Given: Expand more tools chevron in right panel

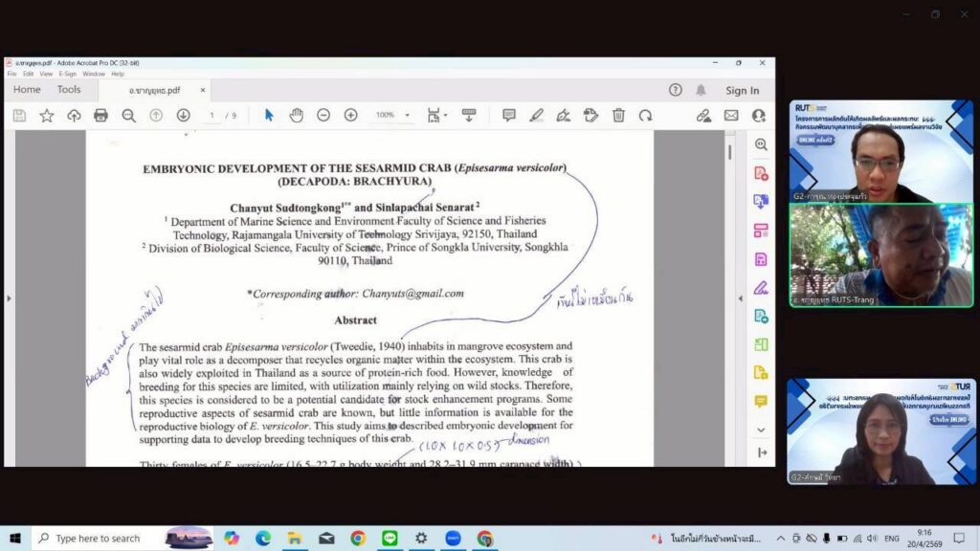Looking at the screenshot, I should [761, 430].
